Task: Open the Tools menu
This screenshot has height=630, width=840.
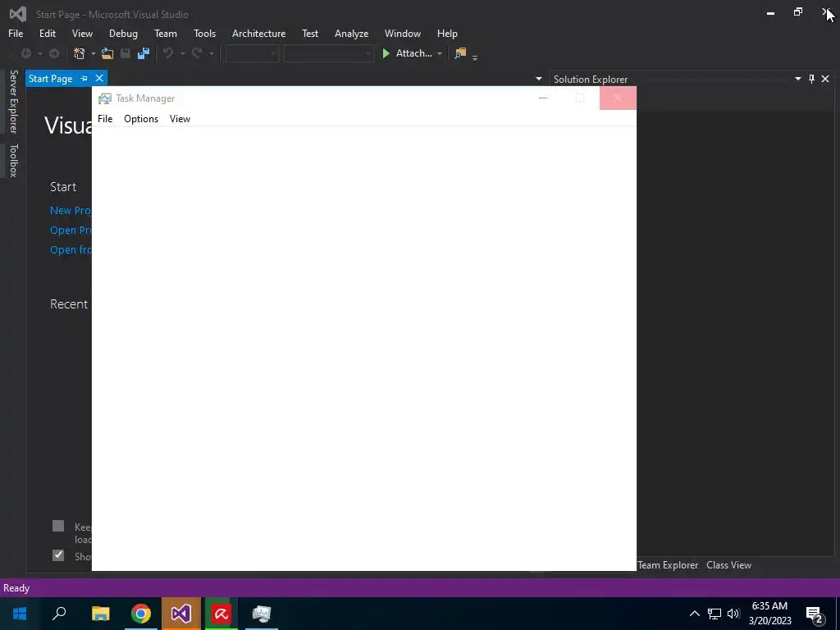Action: point(204,33)
